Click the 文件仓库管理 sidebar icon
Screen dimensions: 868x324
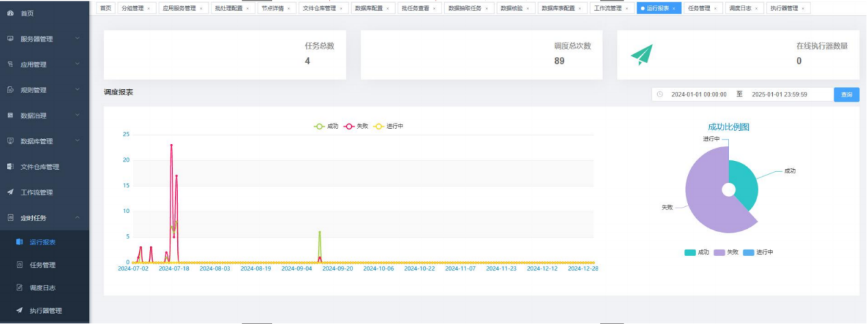click(10, 166)
